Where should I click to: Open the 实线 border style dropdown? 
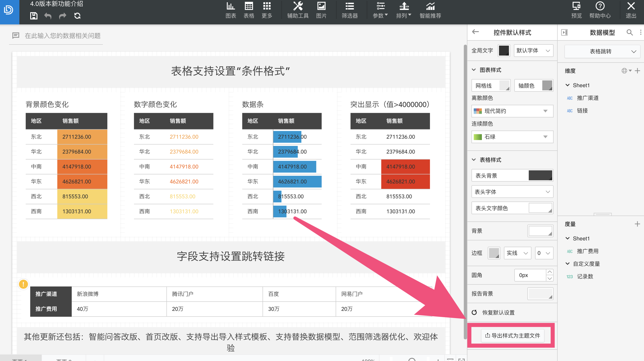click(517, 253)
